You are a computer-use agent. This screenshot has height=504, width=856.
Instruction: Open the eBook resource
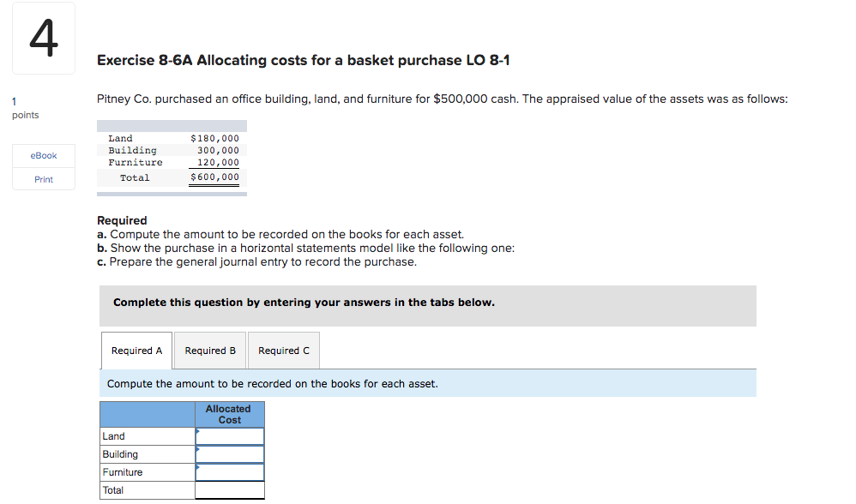[x=43, y=155]
